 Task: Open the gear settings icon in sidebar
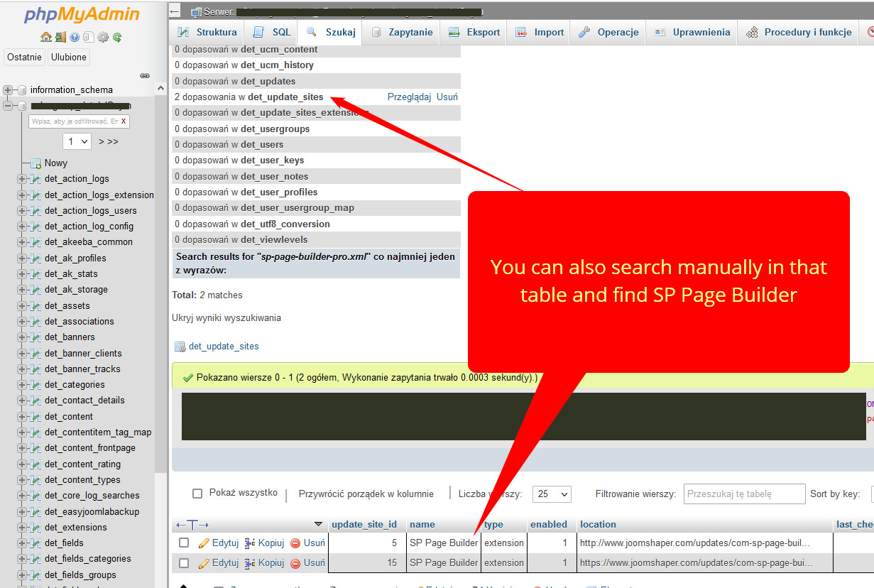(x=103, y=38)
